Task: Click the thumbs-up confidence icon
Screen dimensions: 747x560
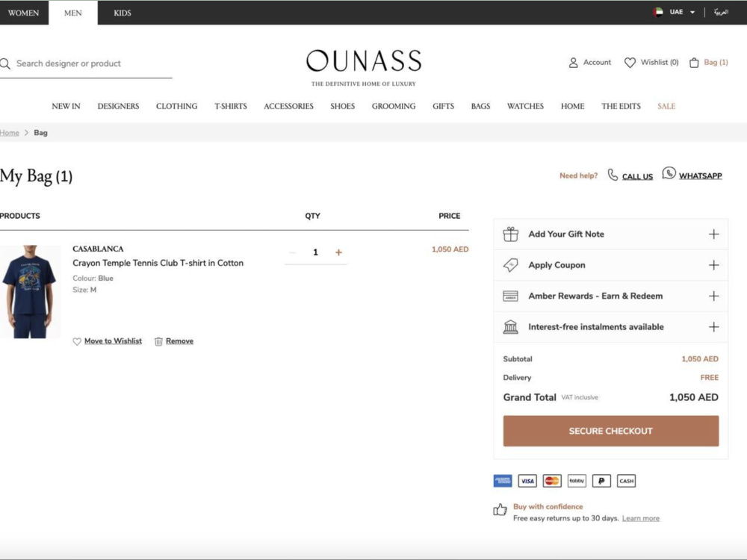Action: 500,510
